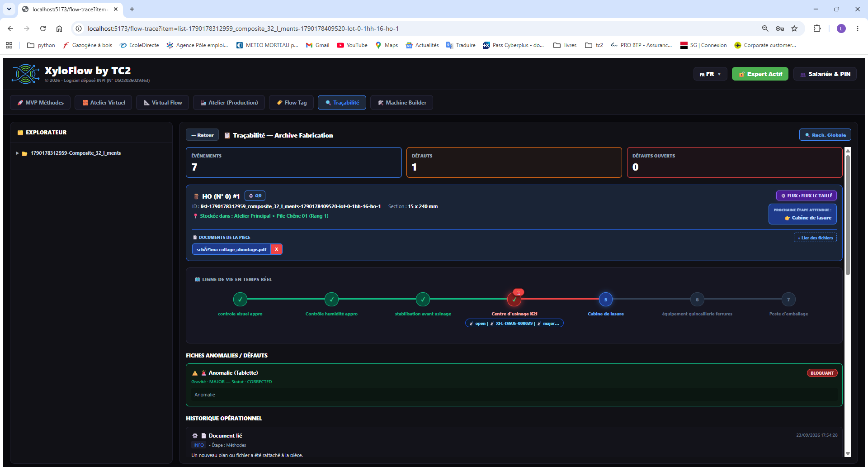Open the Virtual Flow tab
This screenshot has width=868, height=467.
pos(163,103)
